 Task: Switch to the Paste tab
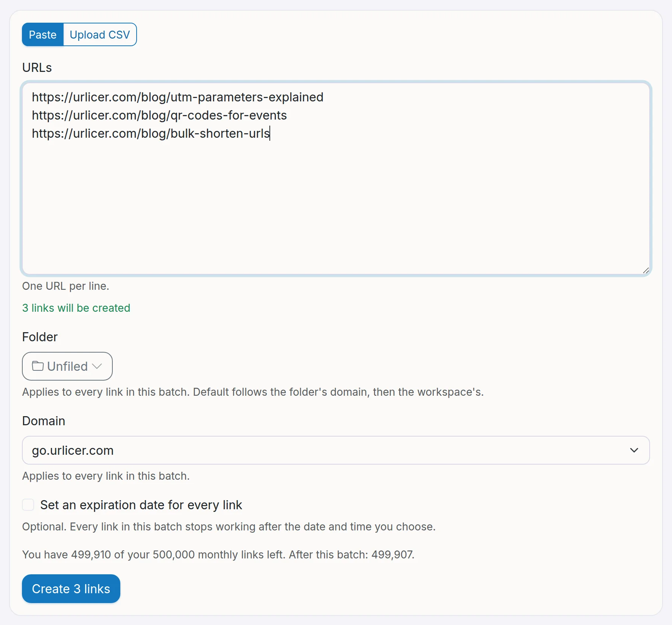[43, 35]
